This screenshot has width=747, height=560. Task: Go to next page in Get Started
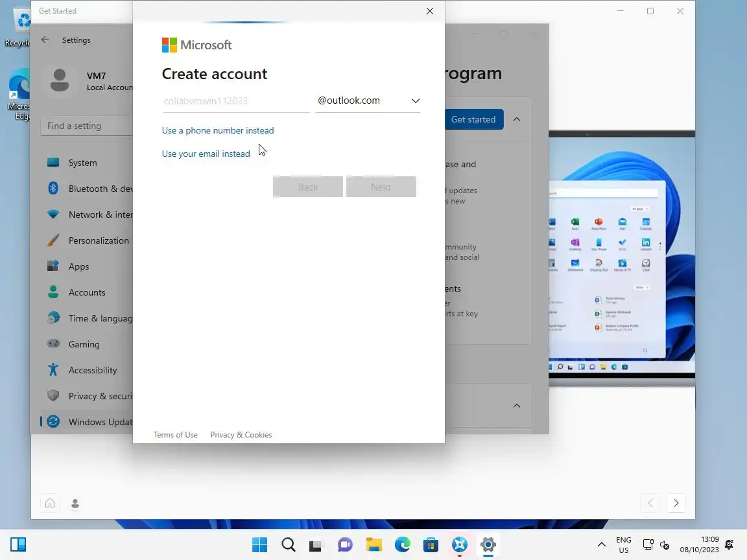tap(676, 503)
